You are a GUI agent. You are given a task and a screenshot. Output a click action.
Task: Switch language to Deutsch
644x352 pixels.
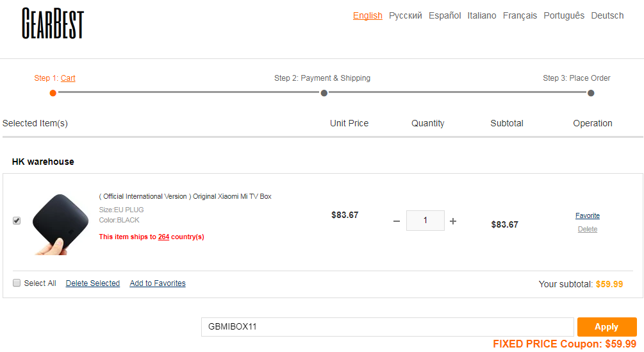[607, 15]
